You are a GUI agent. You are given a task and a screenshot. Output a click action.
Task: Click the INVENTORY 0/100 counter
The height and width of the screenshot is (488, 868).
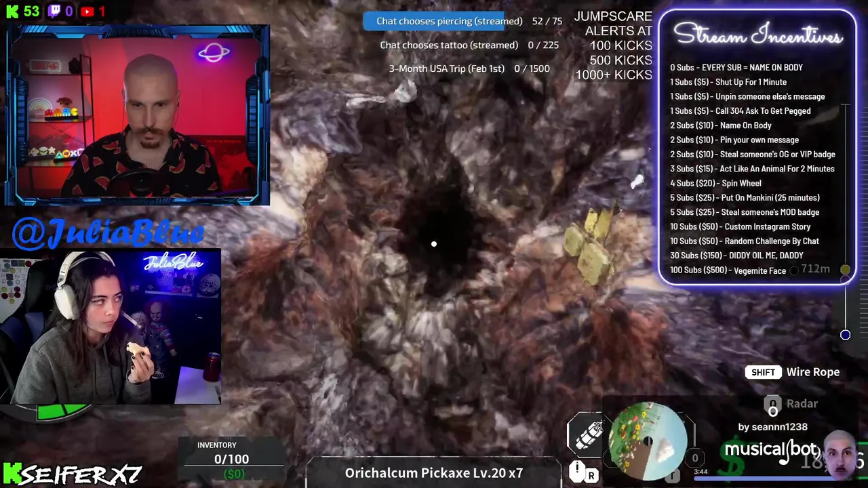tap(231, 453)
